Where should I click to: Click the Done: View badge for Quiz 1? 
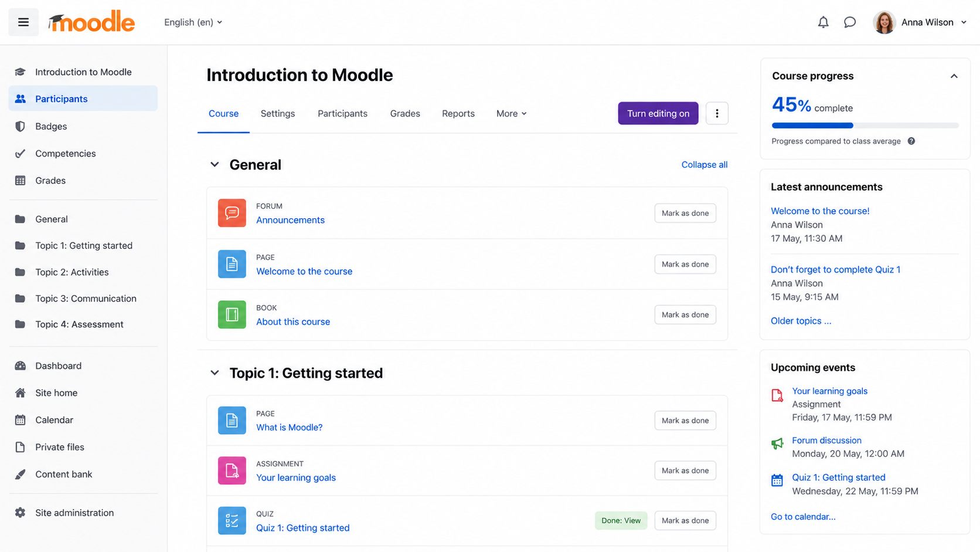pos(621,520)
